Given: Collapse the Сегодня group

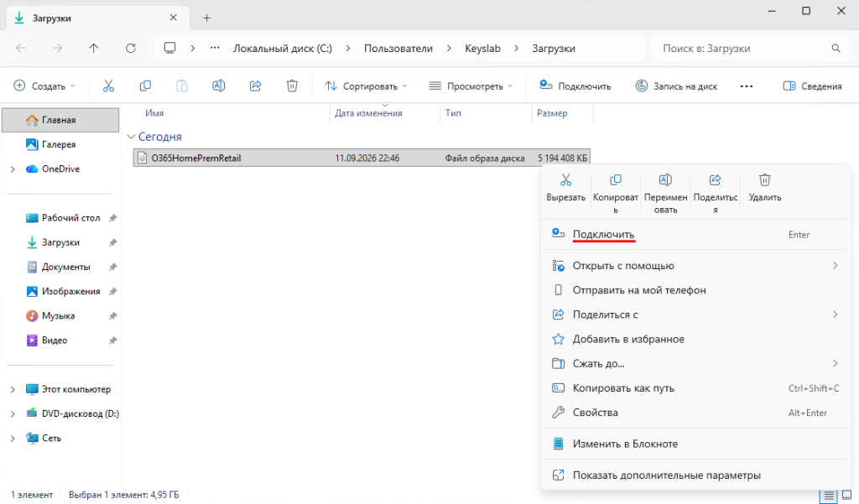Looking at the screenshot, I should click(x=131, y=137).
